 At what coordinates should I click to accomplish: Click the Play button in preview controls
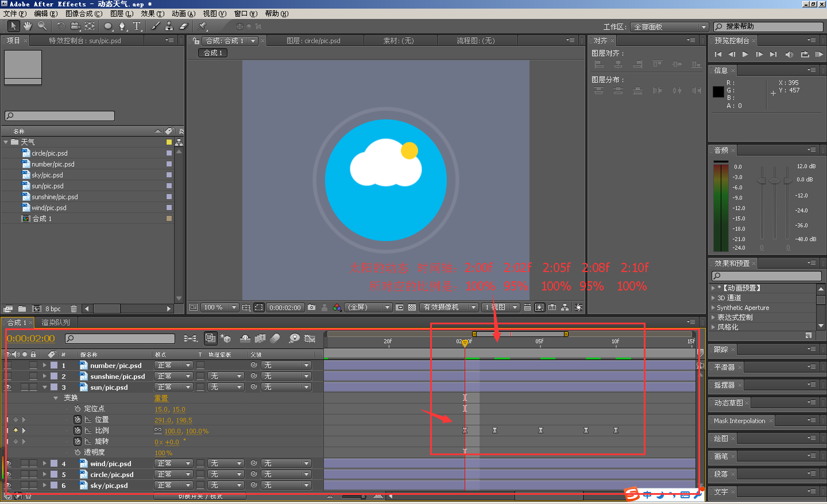pos(745,55)
